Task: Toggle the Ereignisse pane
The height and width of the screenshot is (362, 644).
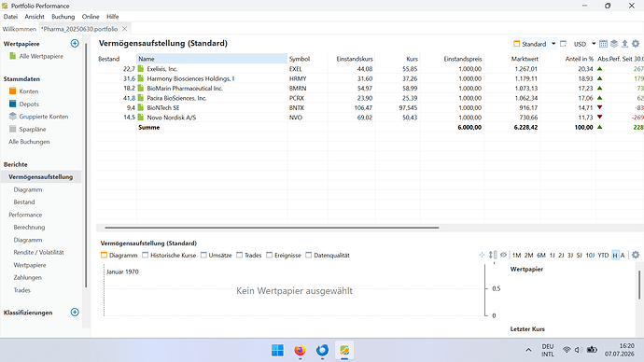Action: [284, 256]
